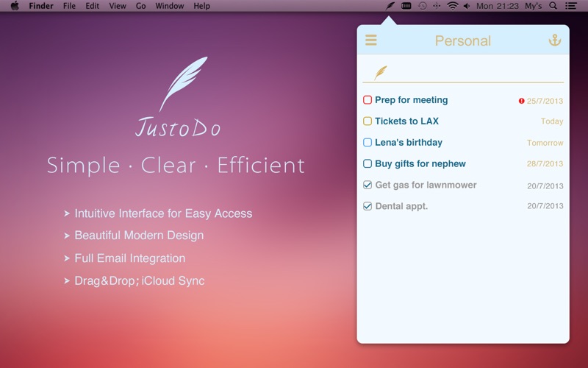
Task: Click the Personal list title
Action: [463, 40]
